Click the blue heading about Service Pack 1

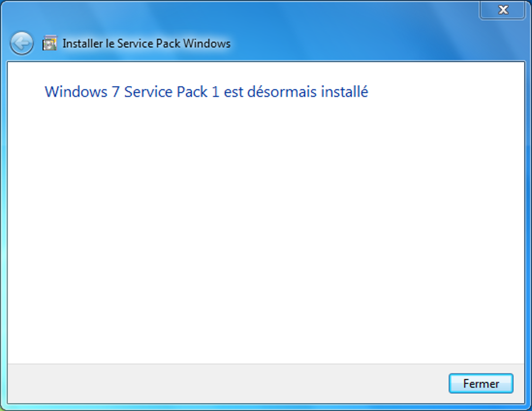click(x=206, y=92)
